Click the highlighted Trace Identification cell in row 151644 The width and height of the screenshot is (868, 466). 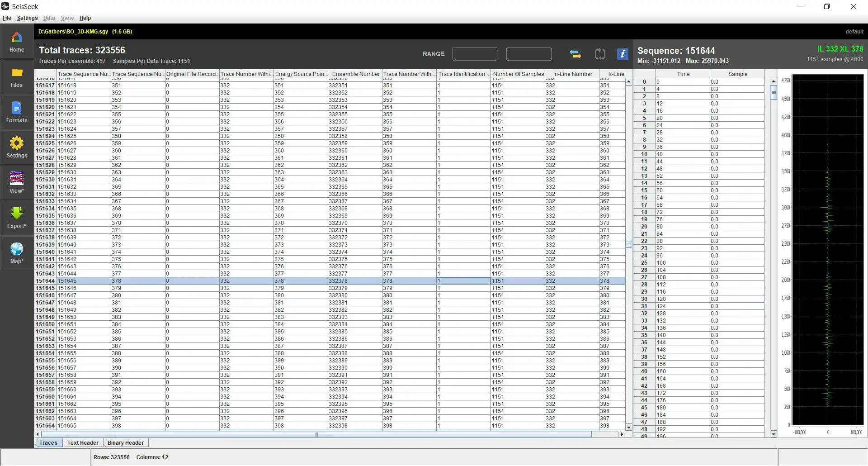coord(463,281)
